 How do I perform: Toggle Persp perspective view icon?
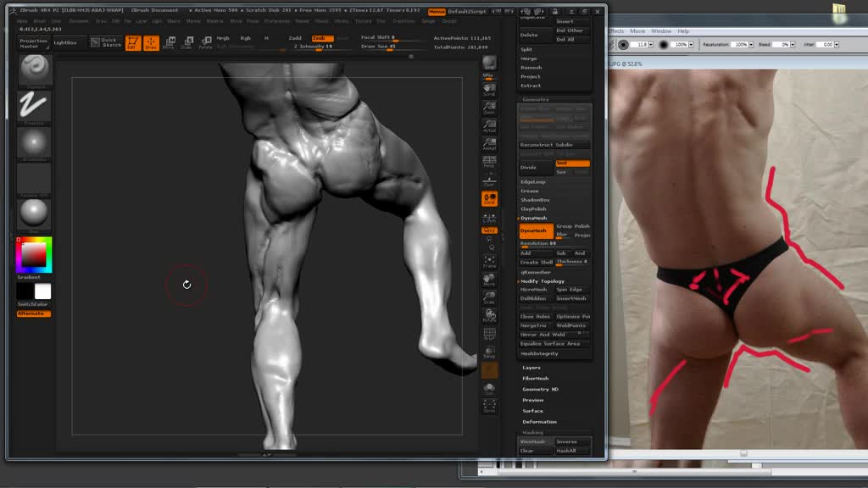click(x=489, y=162)
